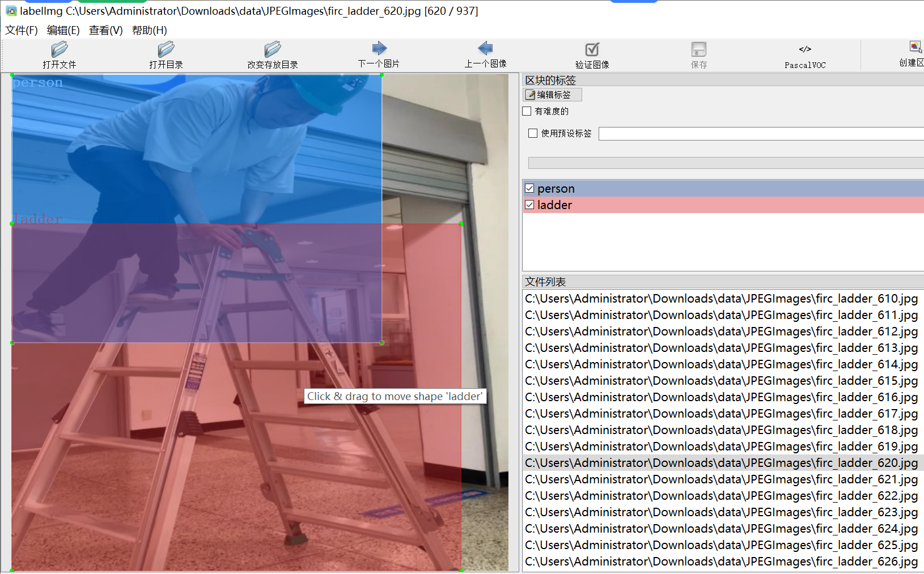Click the 打开文件 open file icon
Image resolution: width=924 pixels, height=574 pixels.
[60, 49]
